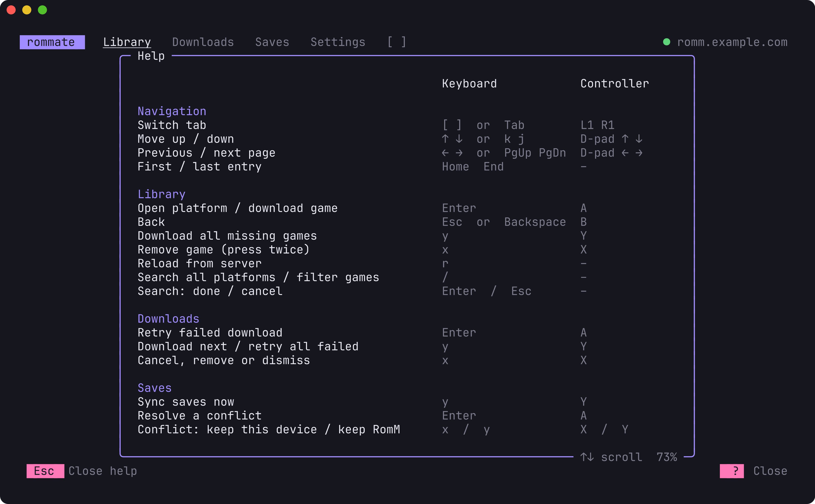This screenshot has width=815, height=504.
Task: Click the pink ? key badge
Action: 732,471
